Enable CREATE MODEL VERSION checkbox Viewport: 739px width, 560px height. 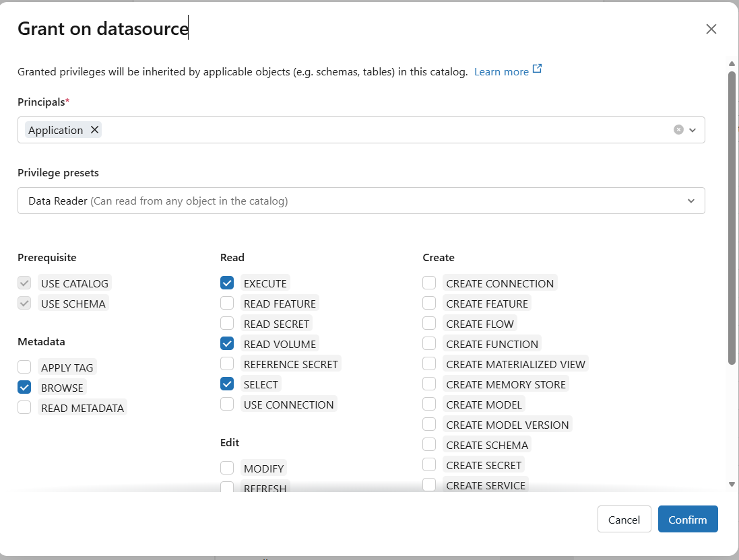[x=429, y=424]
